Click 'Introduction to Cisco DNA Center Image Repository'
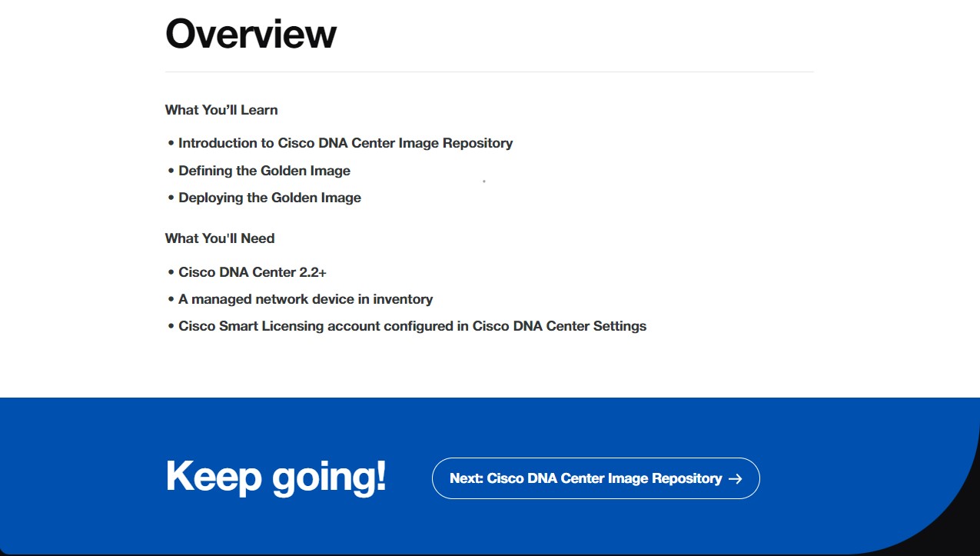980x556 pixels. pyautogui.click(x=345, y=143)
